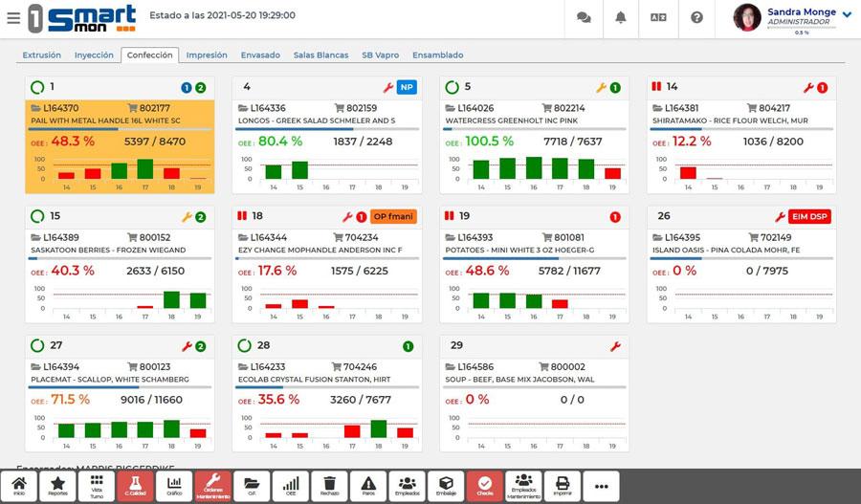The height and width of the screenshot is (504, 861).
Task: Click the OP fmani badge on machine 18
Action: pyautogui.click(x=394, y=217)
